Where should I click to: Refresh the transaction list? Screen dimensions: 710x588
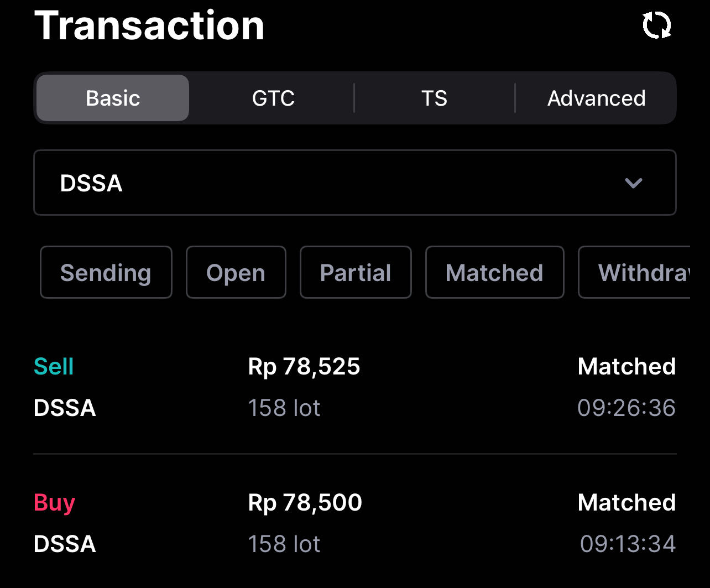(x=657, y=25)
